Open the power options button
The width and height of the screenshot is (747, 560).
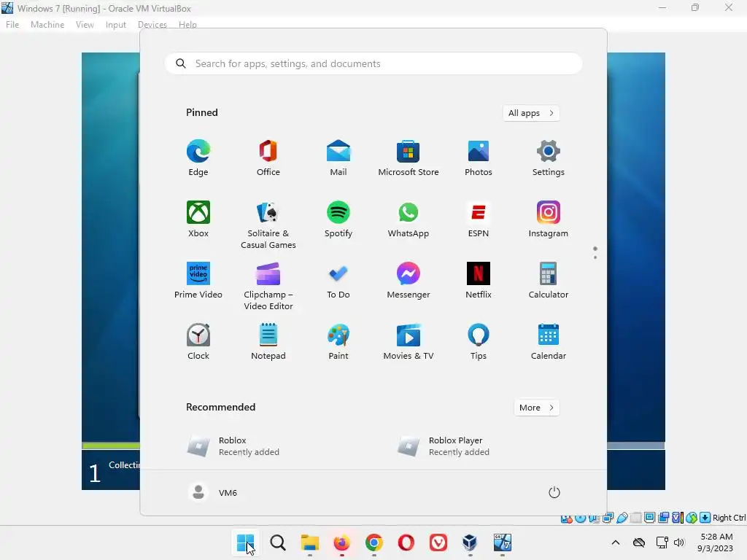[554, 492]
